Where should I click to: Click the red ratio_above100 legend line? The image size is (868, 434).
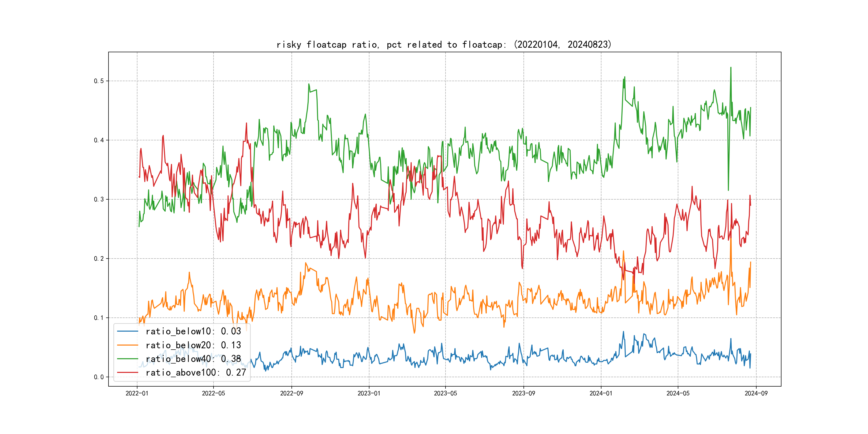point(127,373)
